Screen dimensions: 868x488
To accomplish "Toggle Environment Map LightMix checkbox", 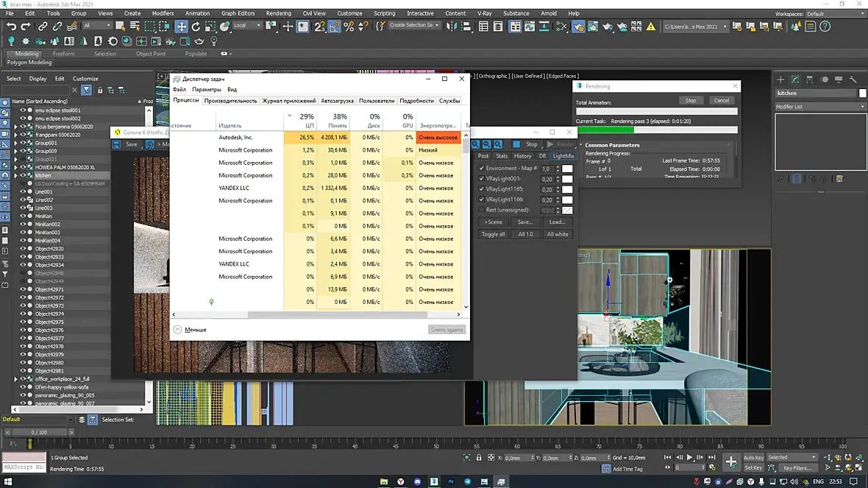I will (x=482, y=168).
